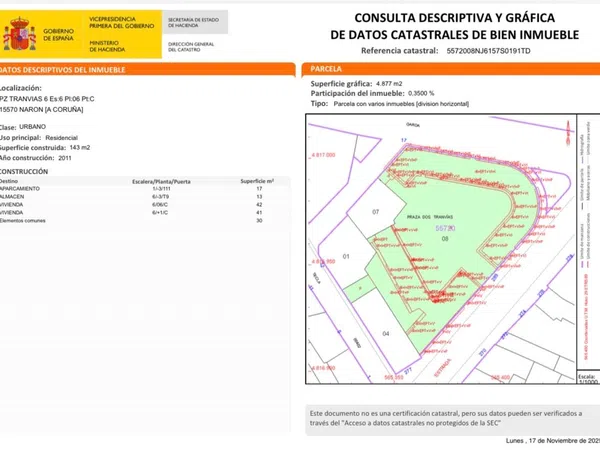
Task: Click Parcela con varios inmuebles type text
Action: (401, 104)
